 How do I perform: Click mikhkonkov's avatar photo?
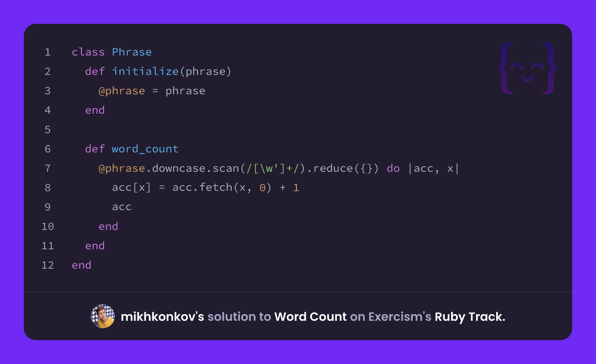pos(103,316)
